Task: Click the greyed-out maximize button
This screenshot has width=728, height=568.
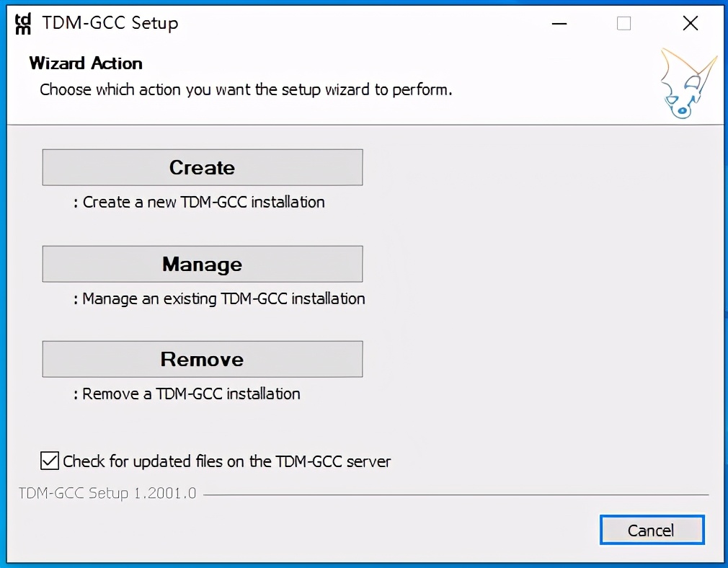Action: [624, 24]
